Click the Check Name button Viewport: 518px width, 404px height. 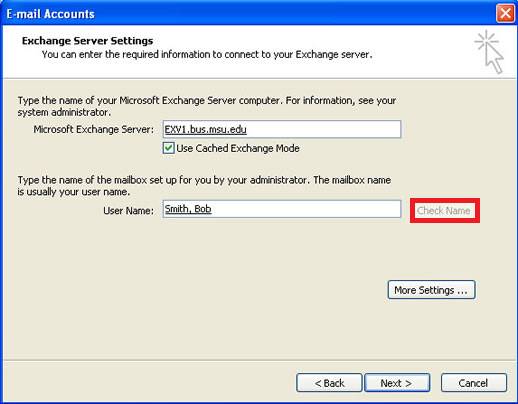444,211
